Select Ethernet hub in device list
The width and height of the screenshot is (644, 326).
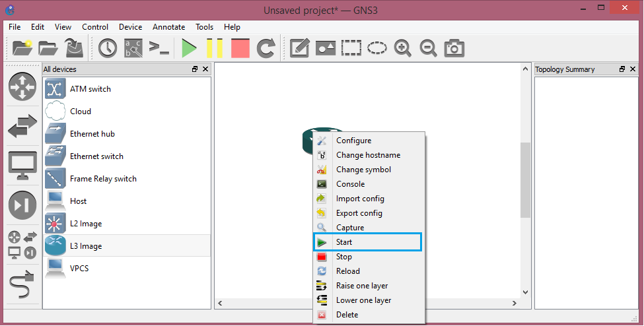[x=127, y=134]
